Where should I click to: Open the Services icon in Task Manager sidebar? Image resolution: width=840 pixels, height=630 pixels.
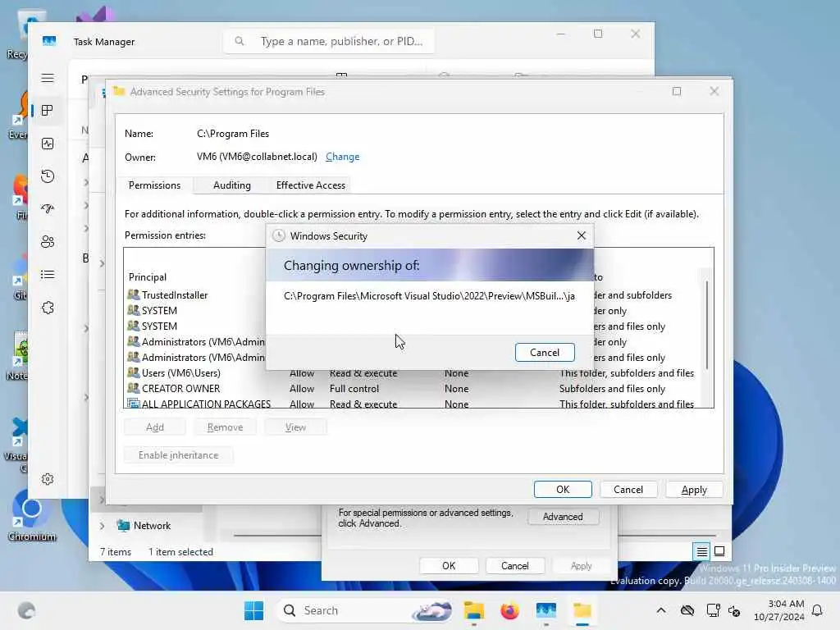pos(48,308)
